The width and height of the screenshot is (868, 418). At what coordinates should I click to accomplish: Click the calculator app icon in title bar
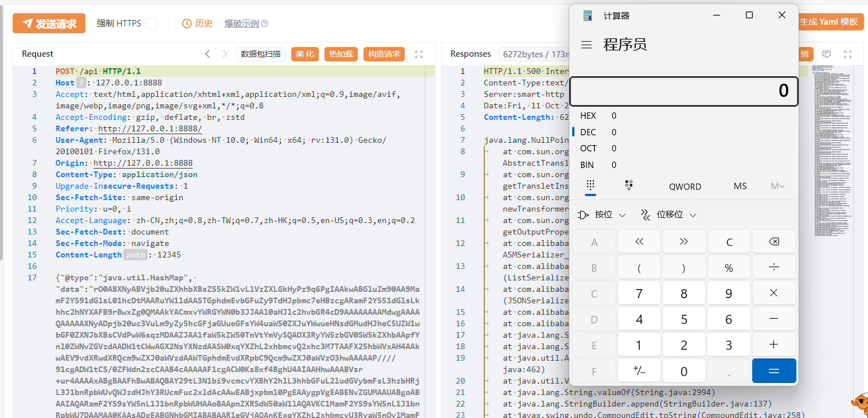(x=587, y=15)
